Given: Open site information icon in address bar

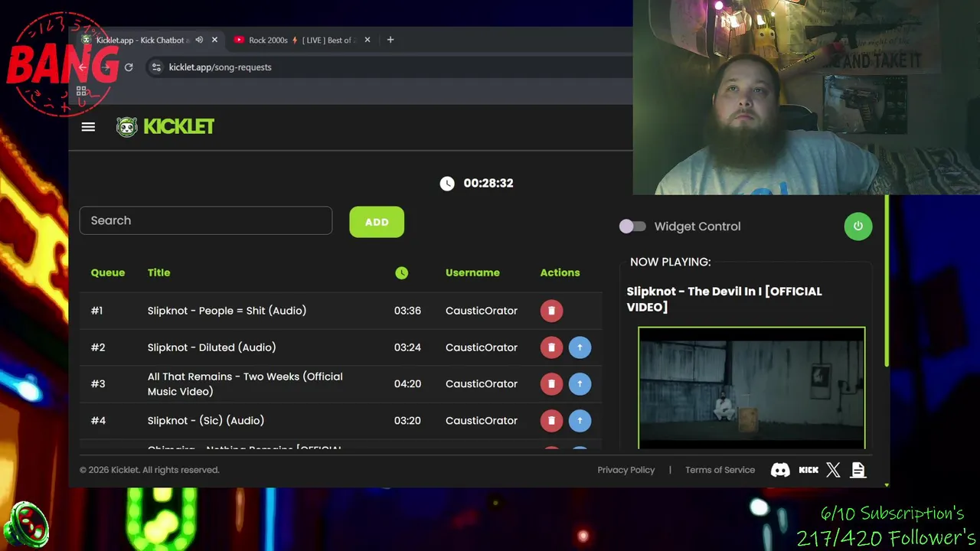Looking at the screenshot, I should click(x=156, y=67).
